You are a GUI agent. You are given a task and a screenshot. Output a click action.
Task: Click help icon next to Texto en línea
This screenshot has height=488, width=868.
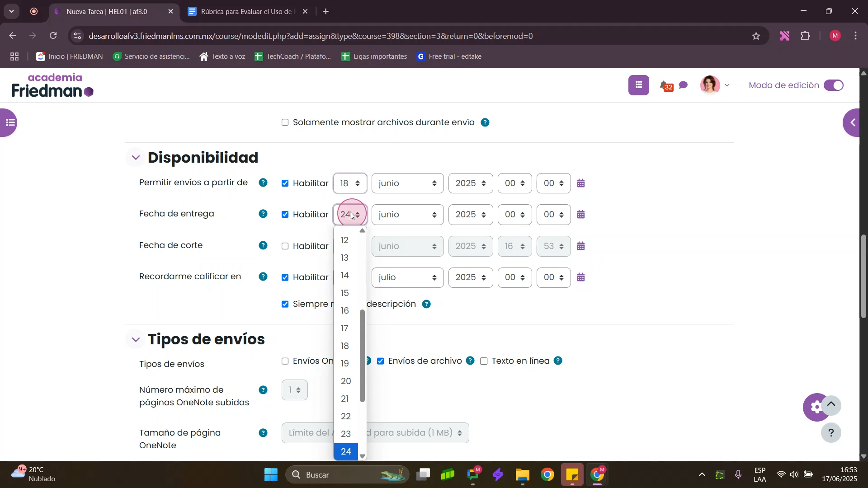coord(558,361)
